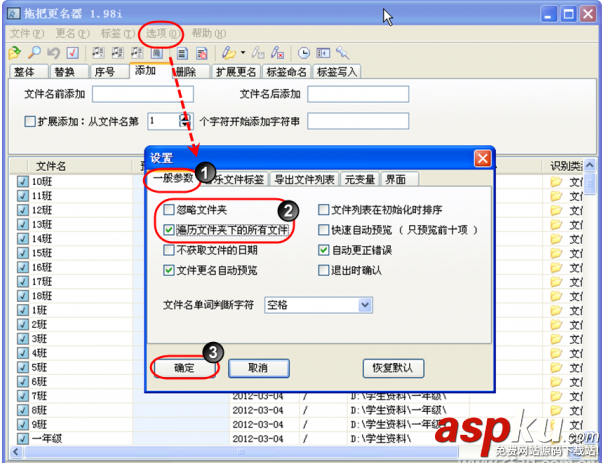Screen dimensions: 605x463
Task: Open the 导出文件列表 settings tab
Action: click(x=304, y=179)
